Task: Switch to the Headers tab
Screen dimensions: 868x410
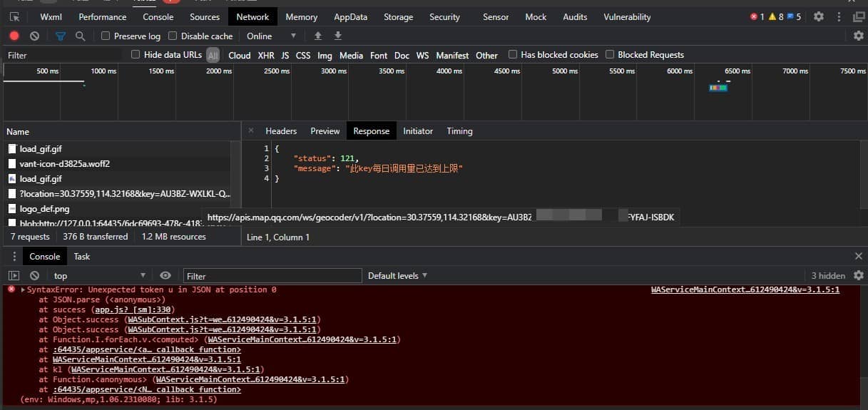Action: [x=281, y=131]
